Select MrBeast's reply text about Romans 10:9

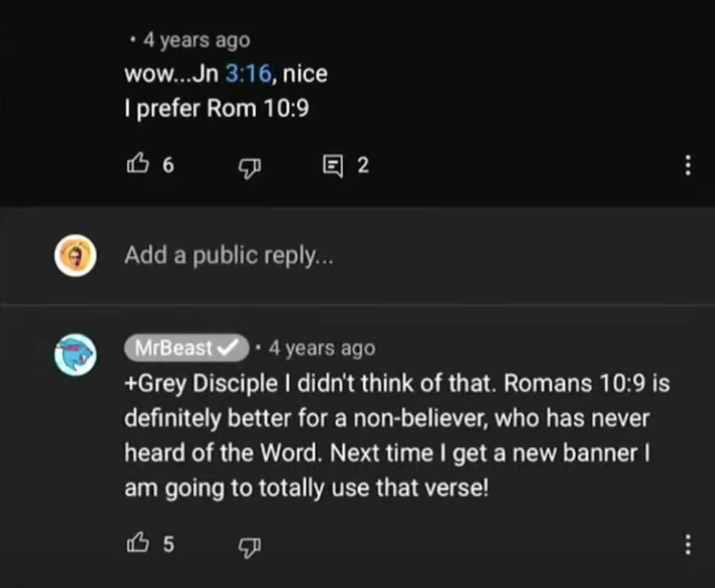[396, 436]
